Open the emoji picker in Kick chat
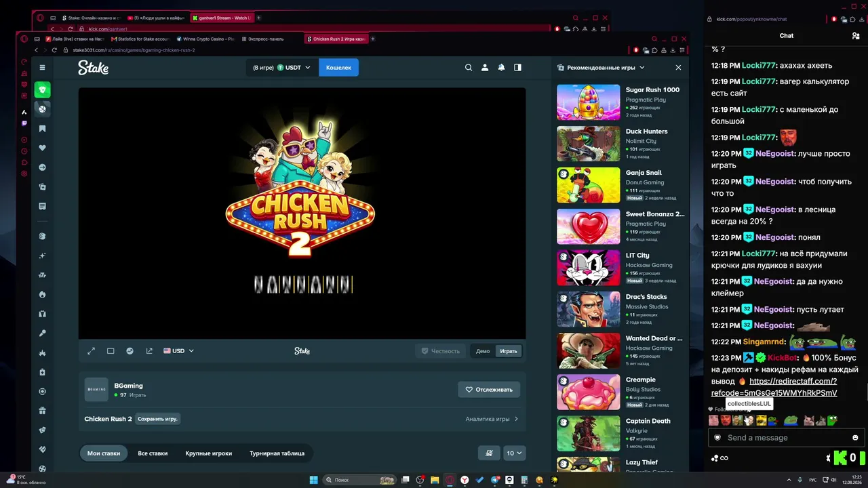 click(x=855, y=438)
